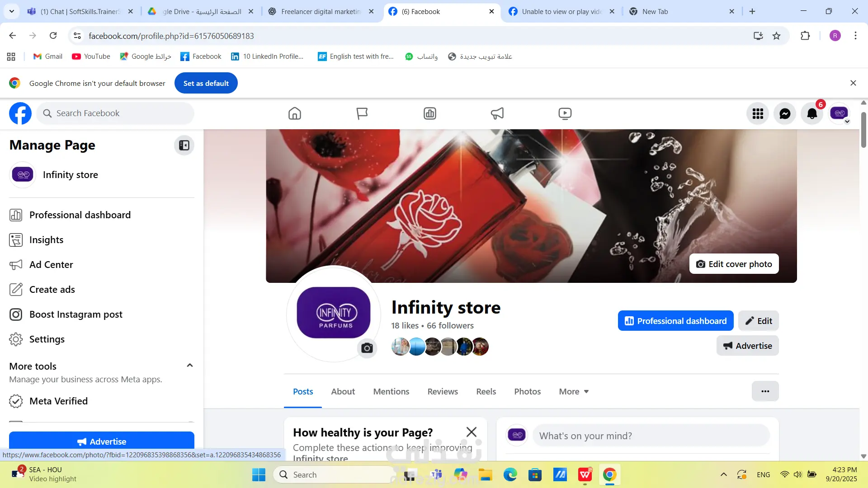This screenshot has width=868, height=488.
Task: Open Microsoft Edge from the taskbar
Action: tap(510, 474)
